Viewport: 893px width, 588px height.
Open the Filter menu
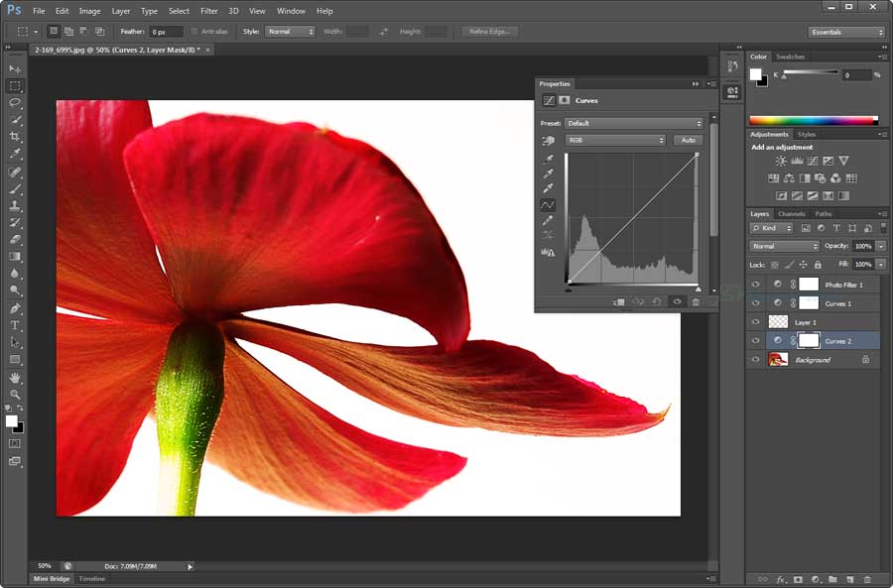(x=208, y=11)
